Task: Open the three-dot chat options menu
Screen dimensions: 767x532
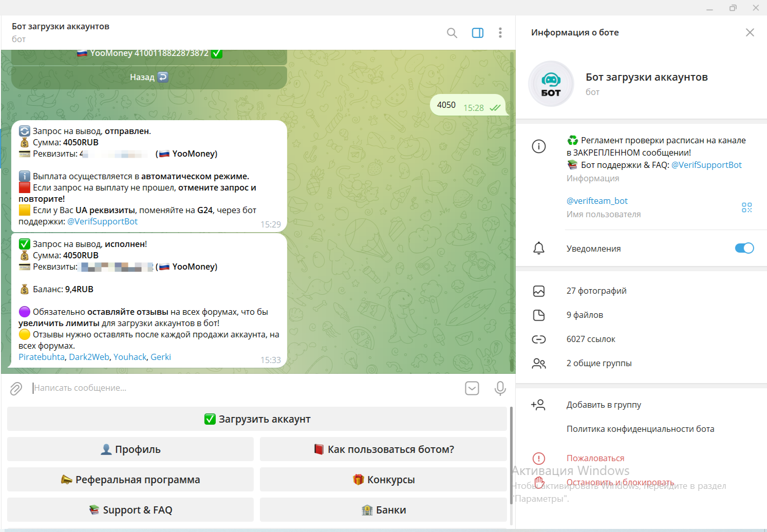Action: click(x=500, y=33)
